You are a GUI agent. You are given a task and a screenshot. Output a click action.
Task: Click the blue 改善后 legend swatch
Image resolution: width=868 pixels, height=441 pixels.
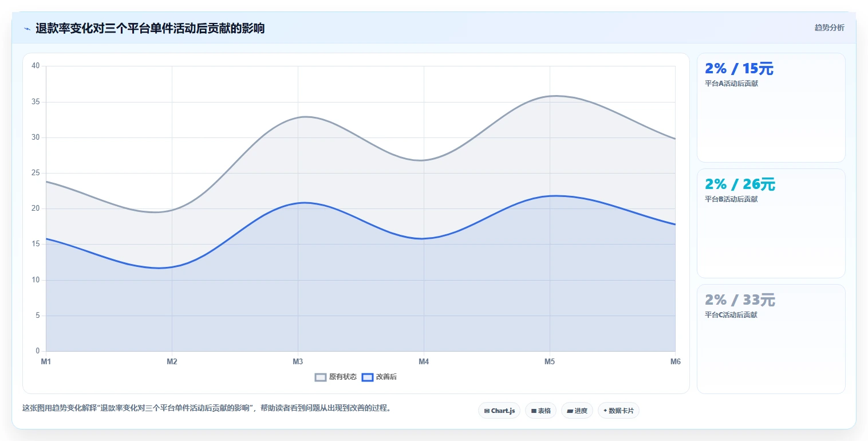coord(368,377)
